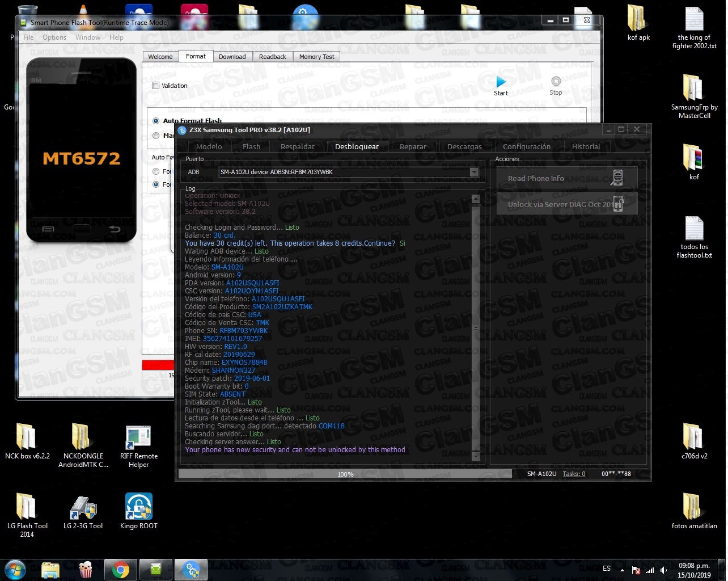Launch Kingo ROOT shortcut
Image resolution: width=728 pixels, height=581 pixels.
(138, 511)
